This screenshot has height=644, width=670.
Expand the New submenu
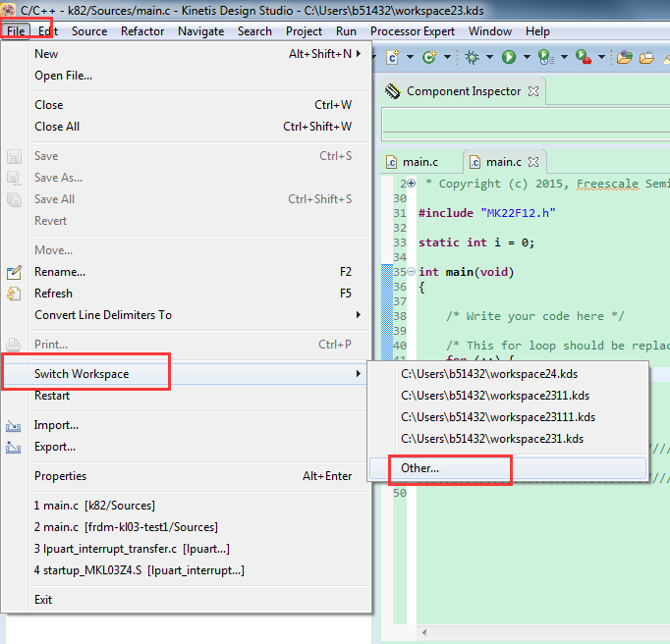point(359,53)
